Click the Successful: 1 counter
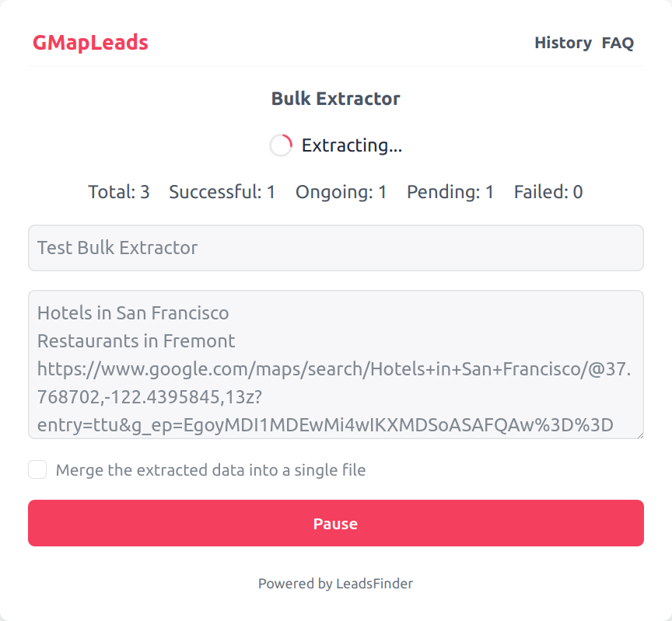 [222, 192]
